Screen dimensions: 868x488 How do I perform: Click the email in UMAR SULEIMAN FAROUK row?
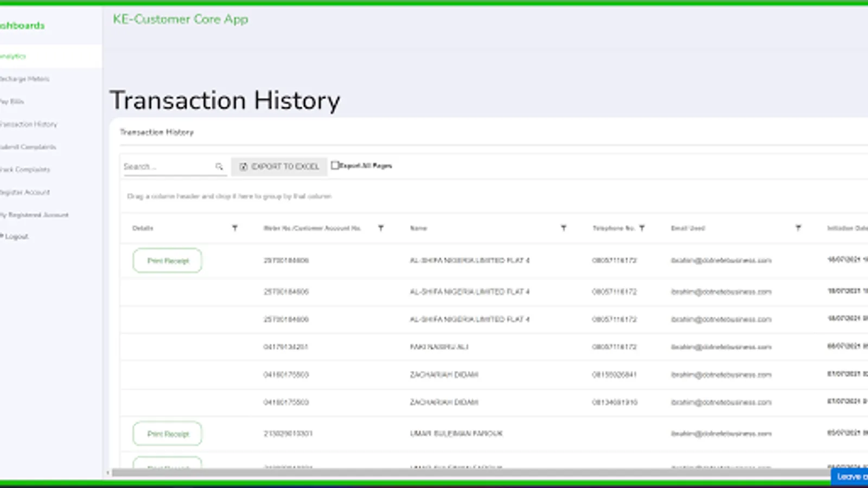pyautogui.click(x=721, y=434)
